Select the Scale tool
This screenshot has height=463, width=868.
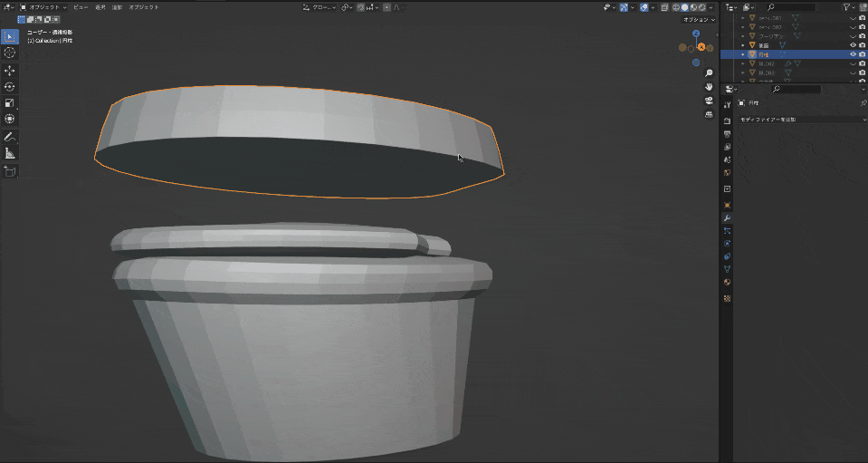9,103
